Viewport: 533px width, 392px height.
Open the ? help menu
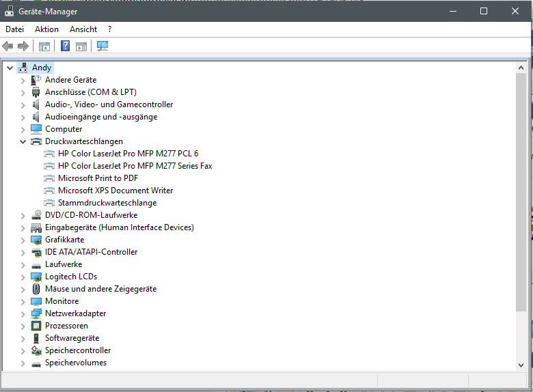point(109,29)
